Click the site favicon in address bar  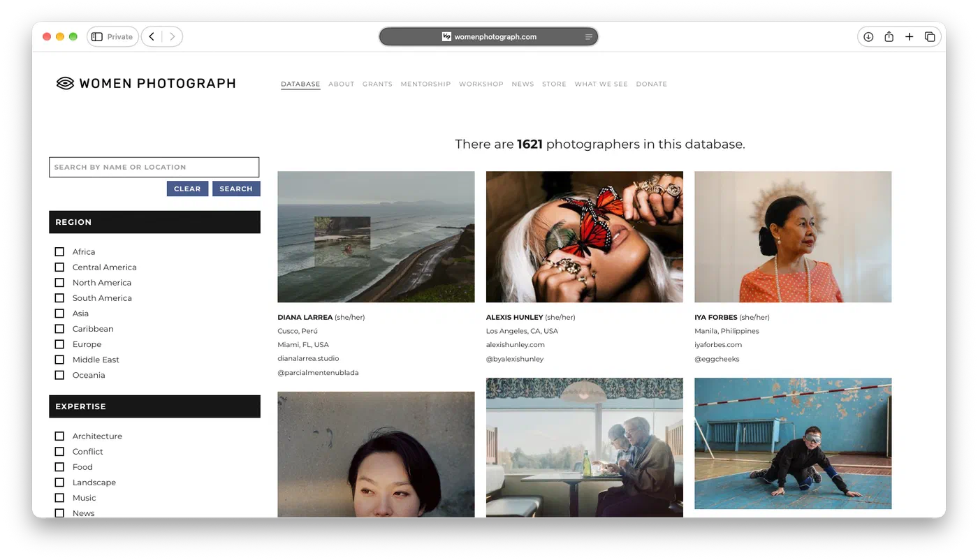(x=446, y=37)
